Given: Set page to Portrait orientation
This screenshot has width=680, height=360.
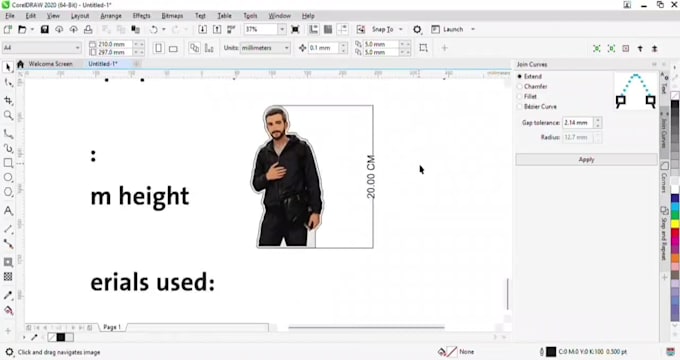Looking at the screenshot, I should (158, 48).
